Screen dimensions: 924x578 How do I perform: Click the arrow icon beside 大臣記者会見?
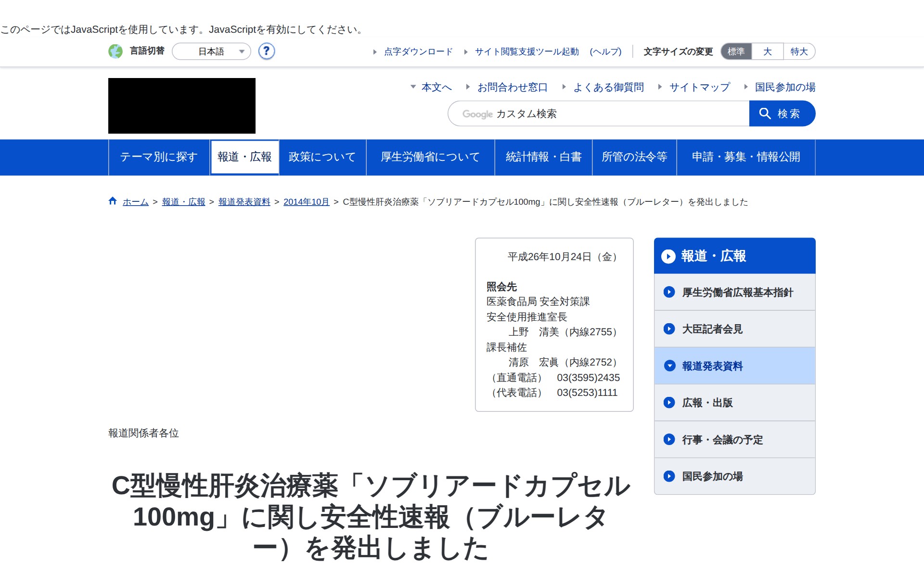[x=669, y=329]
